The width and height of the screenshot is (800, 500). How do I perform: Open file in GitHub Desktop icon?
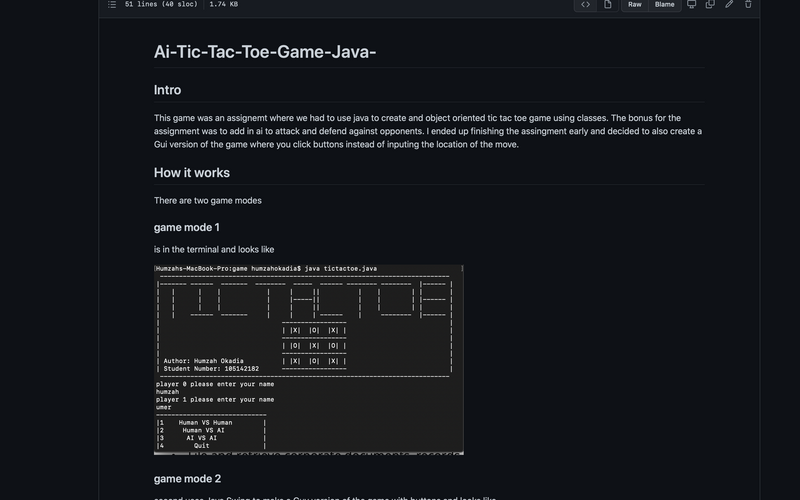pos(691,5)
